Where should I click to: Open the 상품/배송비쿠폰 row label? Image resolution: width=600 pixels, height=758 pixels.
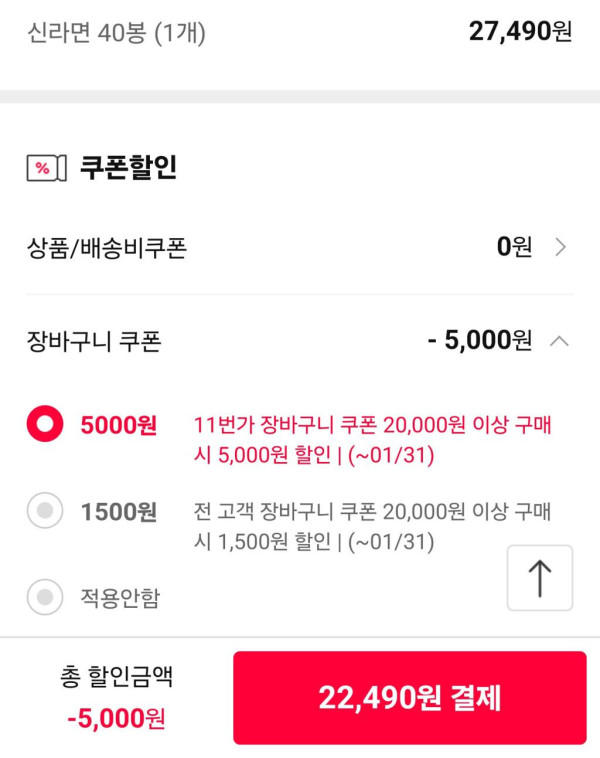coord(107,248)
